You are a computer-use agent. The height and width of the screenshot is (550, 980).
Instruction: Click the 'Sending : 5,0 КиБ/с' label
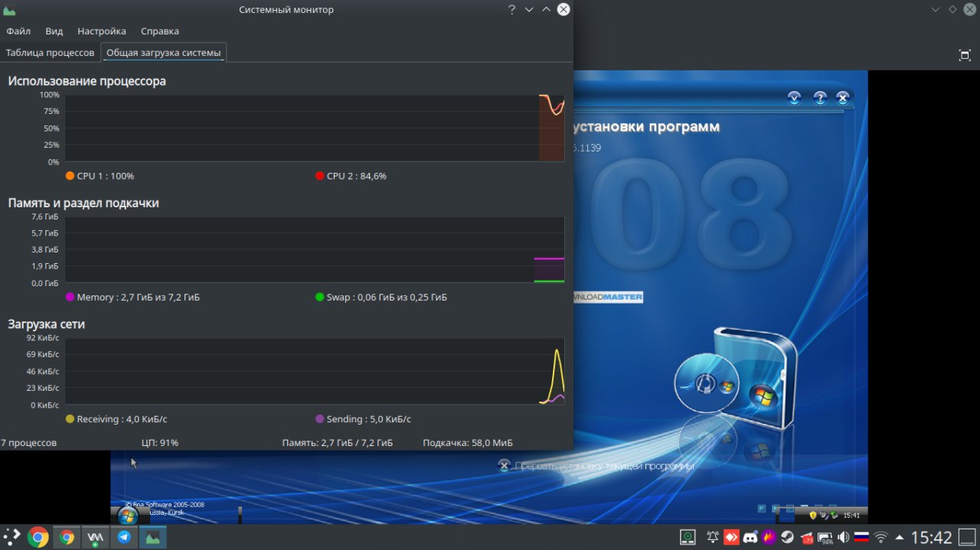coord(368,419)
